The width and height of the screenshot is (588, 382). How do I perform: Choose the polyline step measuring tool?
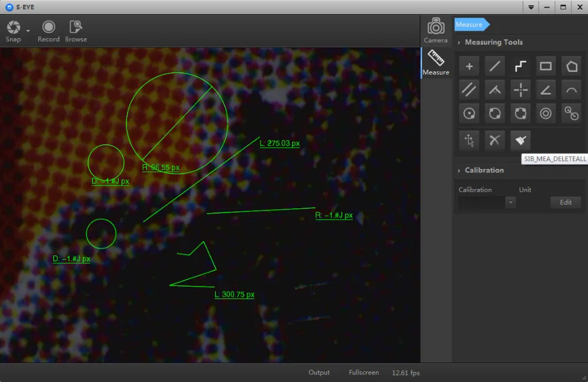click(x=520, y=67)
